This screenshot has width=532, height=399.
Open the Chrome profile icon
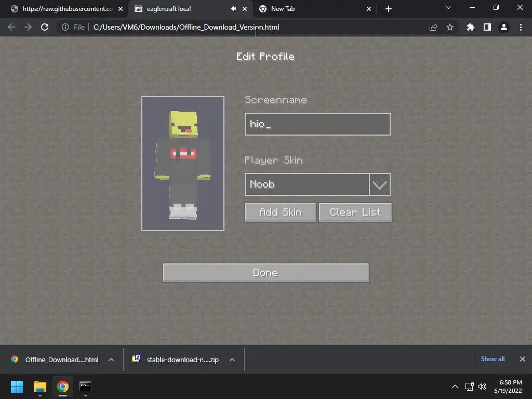click(504, 27)
